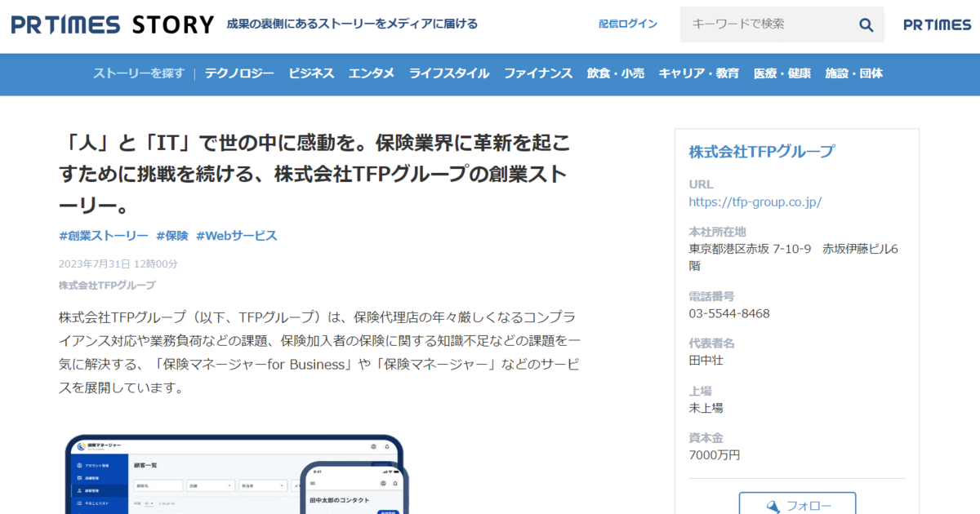Click the 株式会社TFPグループ byline under the date
980x514 pixels.
[x=107, y=286]
